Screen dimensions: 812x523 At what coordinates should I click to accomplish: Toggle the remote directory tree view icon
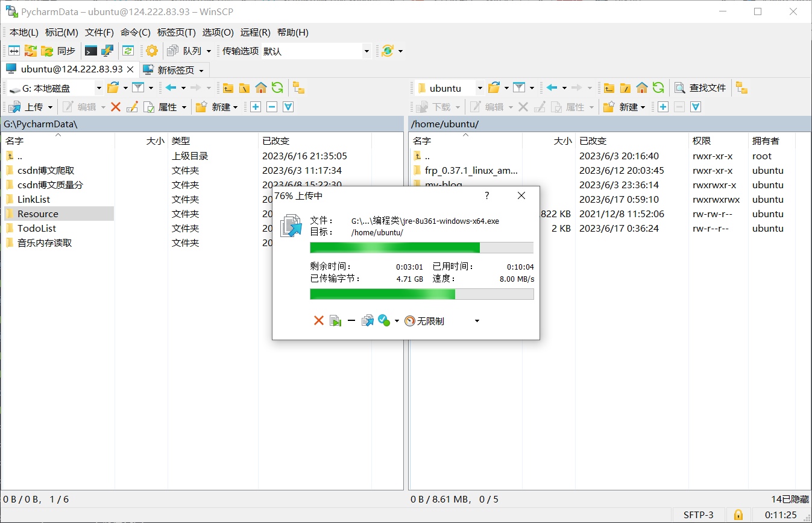pos(742,88)
